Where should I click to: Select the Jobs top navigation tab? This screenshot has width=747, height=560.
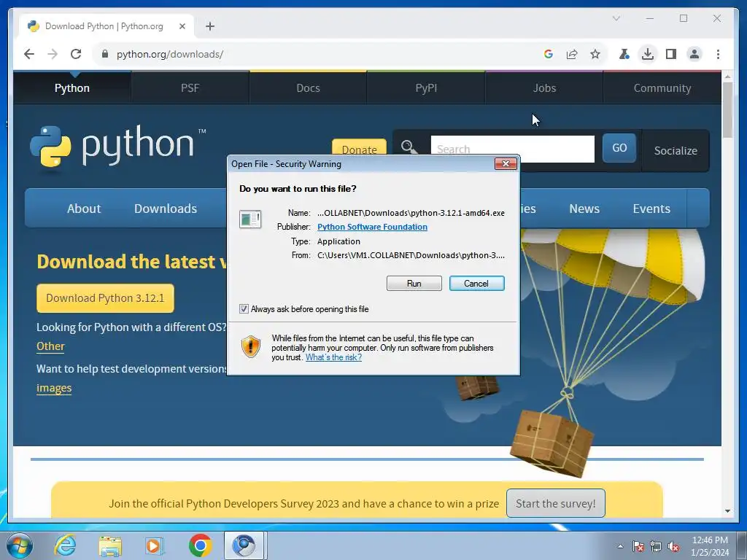click(544, 88)
